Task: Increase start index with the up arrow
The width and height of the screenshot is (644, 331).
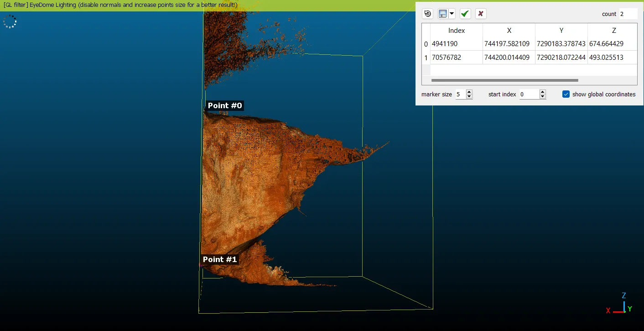Action: tap(542, 92)
